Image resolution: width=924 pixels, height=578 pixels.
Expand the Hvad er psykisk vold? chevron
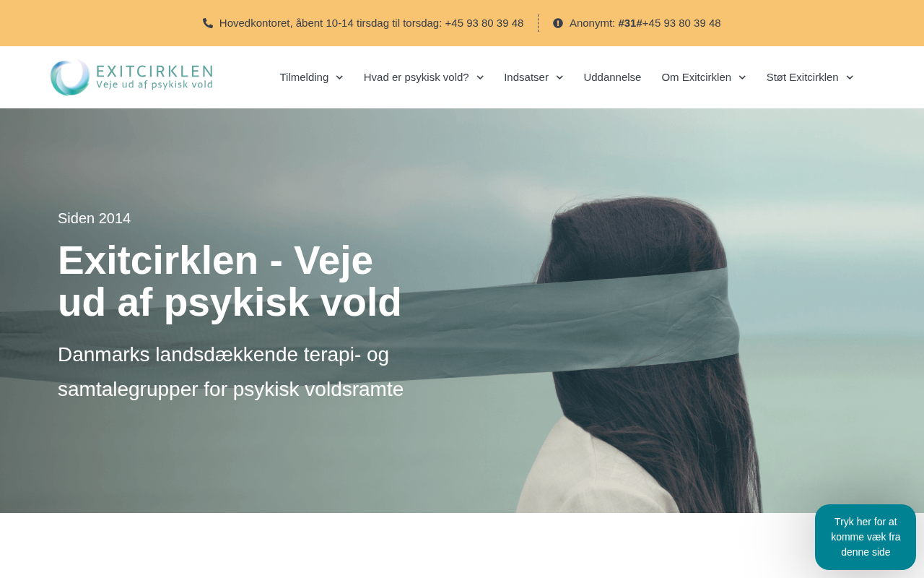pyautogui.click(x=480, y=77)
